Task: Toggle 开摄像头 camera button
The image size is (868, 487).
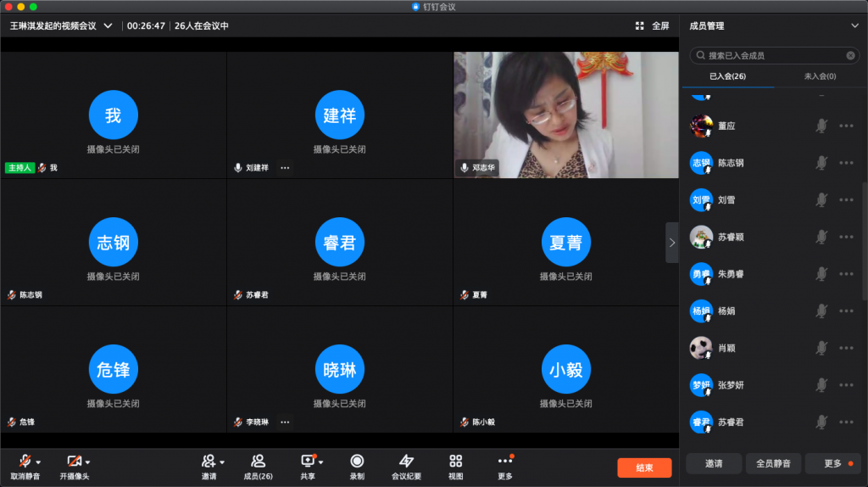Action: pos(74,462)
